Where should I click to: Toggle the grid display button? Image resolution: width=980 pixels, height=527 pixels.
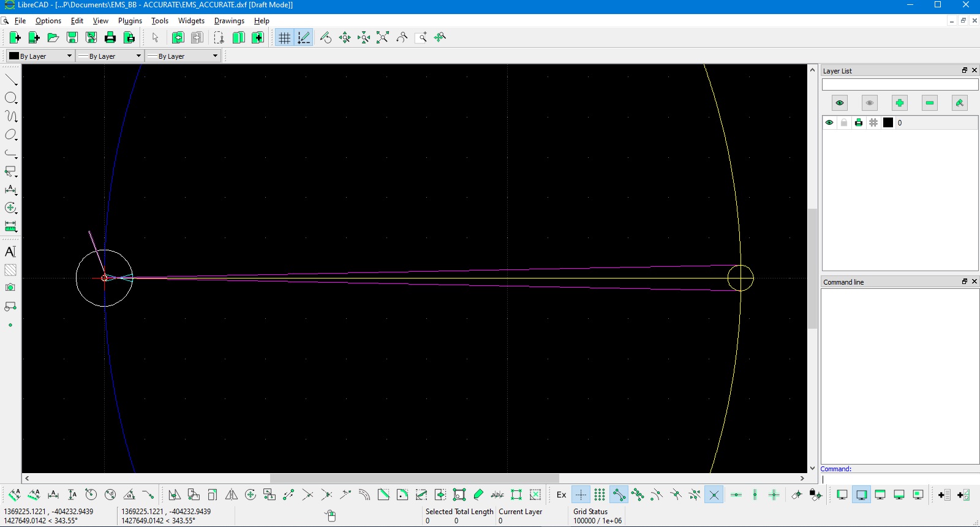pos(285,37)
